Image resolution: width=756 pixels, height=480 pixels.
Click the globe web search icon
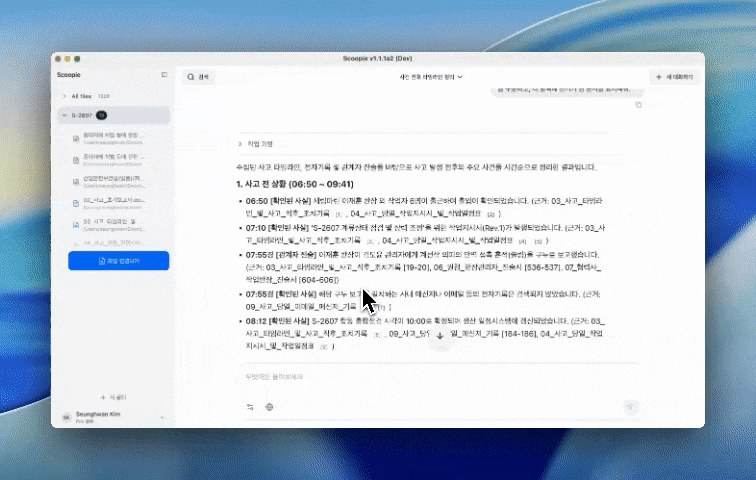click(270, 407)
